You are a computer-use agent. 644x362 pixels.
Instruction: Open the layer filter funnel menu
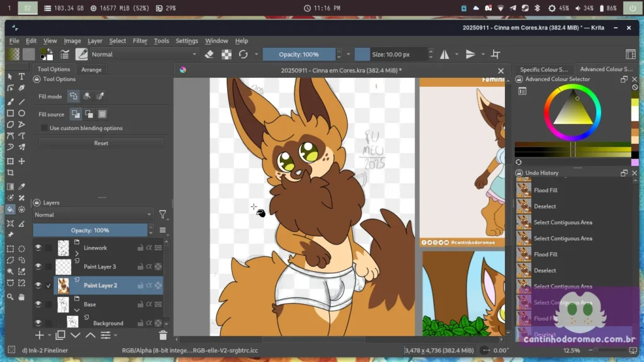point(163,215)
